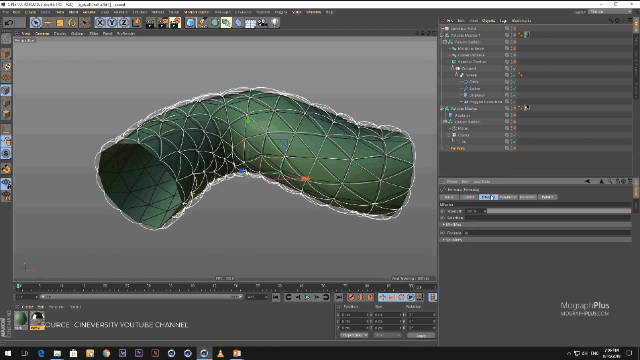Select the Live Selection tool
Image resolution: width=640 pixels, height=360 pixels.
(x=36, y=23)
